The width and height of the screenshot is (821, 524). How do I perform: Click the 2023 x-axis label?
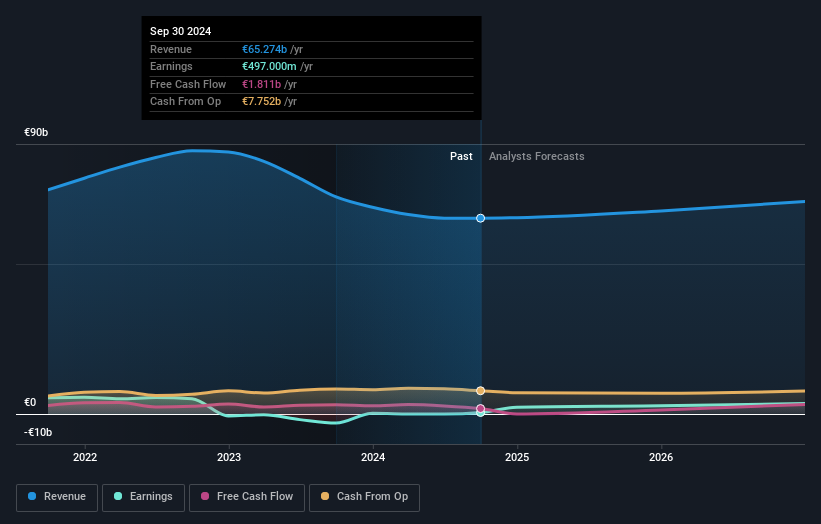[229, 458]
